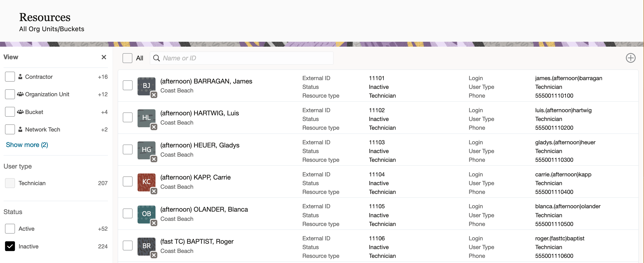Click HL avatar for HARTWIG, Luis
The width and height of the screenshot is (644, 263).
146,118
